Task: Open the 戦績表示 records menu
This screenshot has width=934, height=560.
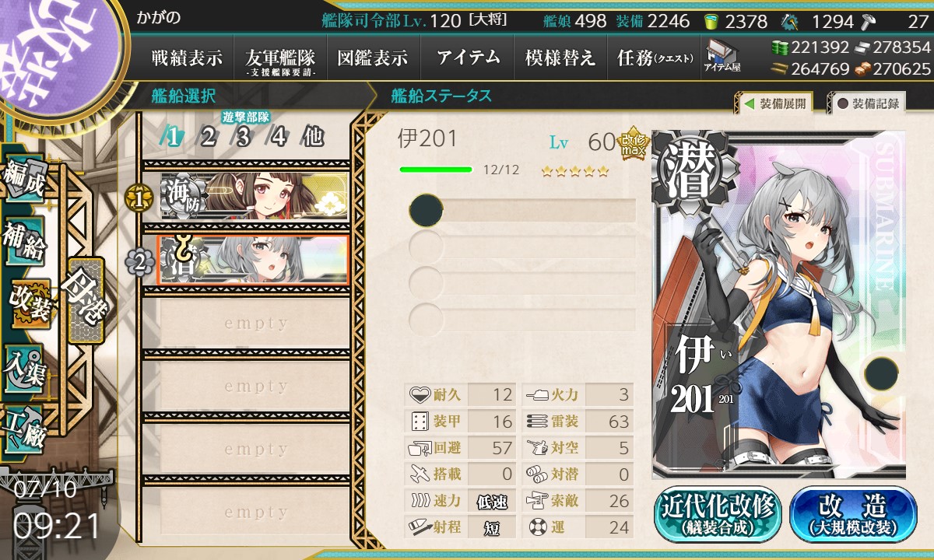Action: click(x=187, y=58)
